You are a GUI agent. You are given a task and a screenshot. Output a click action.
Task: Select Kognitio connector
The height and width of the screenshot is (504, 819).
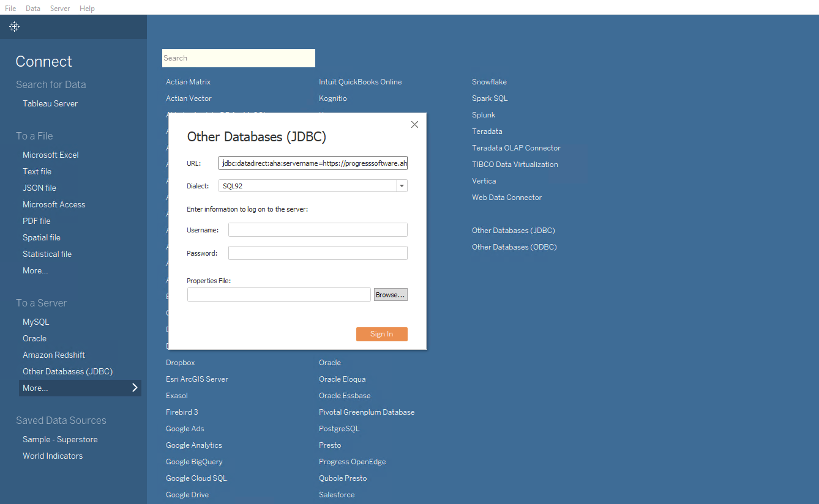[333, 98]
